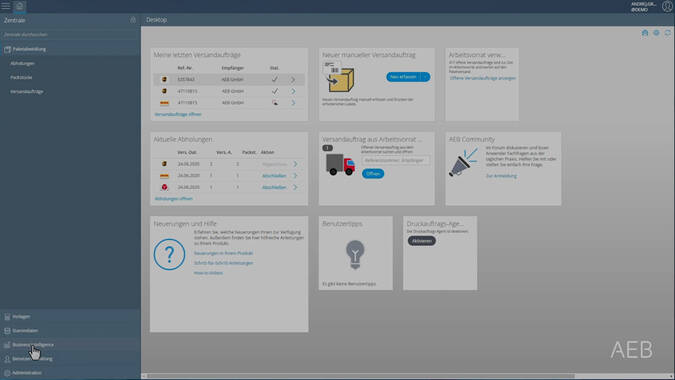Image resolution: width=675 pixels, height=380 pixels.
Task: Click the home icon on Desktop toolbar
Action: click(x=644, y=33)
